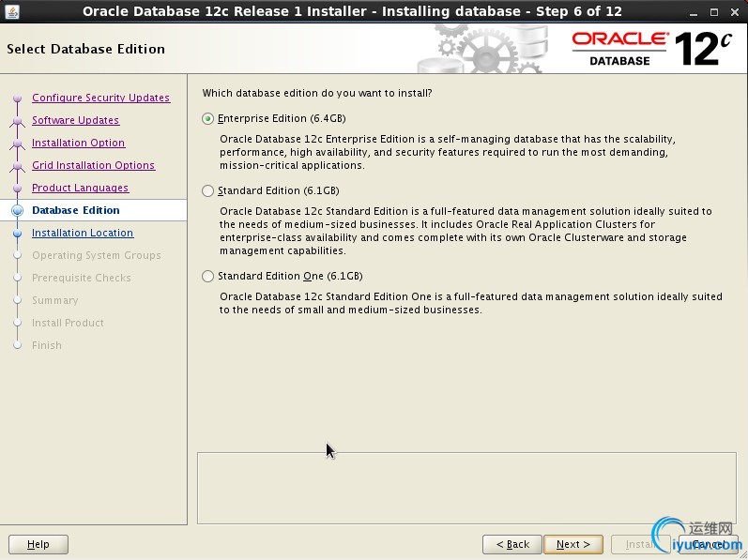748x560 pixels.
Task: Click the step bullet beside Installation Option
Action: pyautogui.click(x=18, y=143)
